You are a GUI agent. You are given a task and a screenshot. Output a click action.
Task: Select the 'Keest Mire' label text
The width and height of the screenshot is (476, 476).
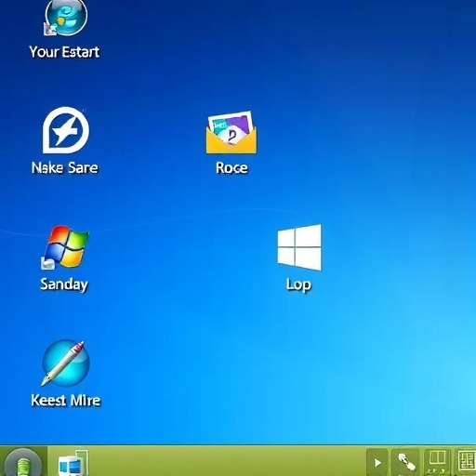click(x=66, y=400)
